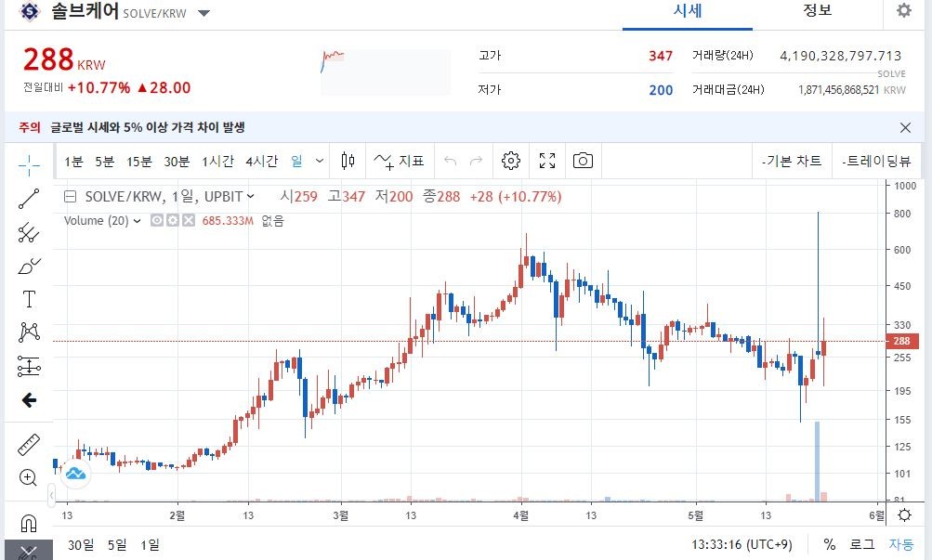The height and width of the screenshot is (560, 932).
Task: Open the chart settings gear
Action: 510,161
